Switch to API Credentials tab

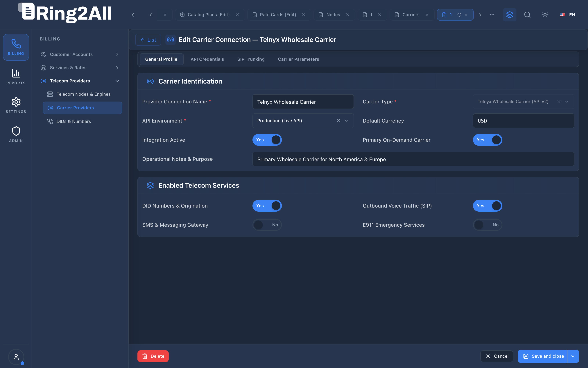207,59
